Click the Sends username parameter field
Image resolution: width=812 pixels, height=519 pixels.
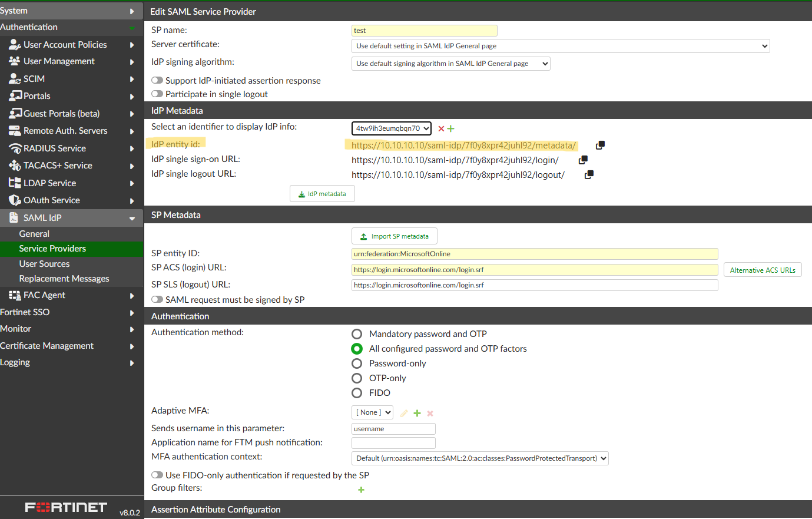pos(393,429)
